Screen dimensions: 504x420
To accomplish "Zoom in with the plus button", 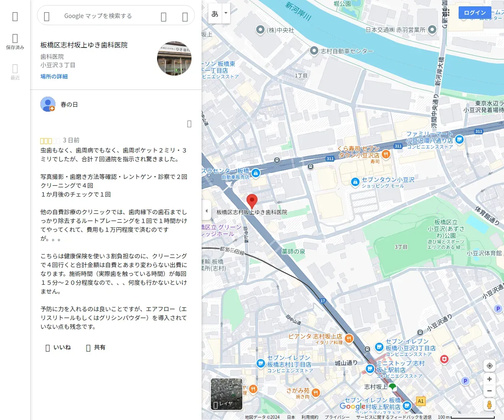I will [489, 379].
